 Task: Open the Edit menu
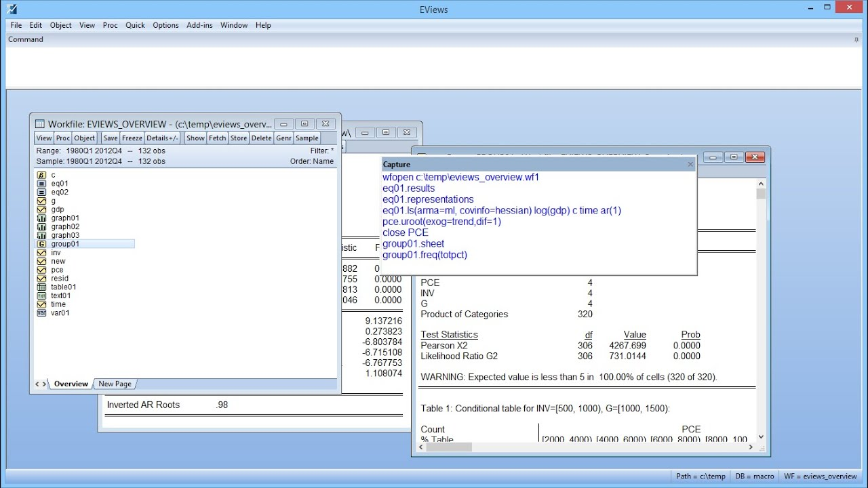pyautogui.click(x=36, y=25)
